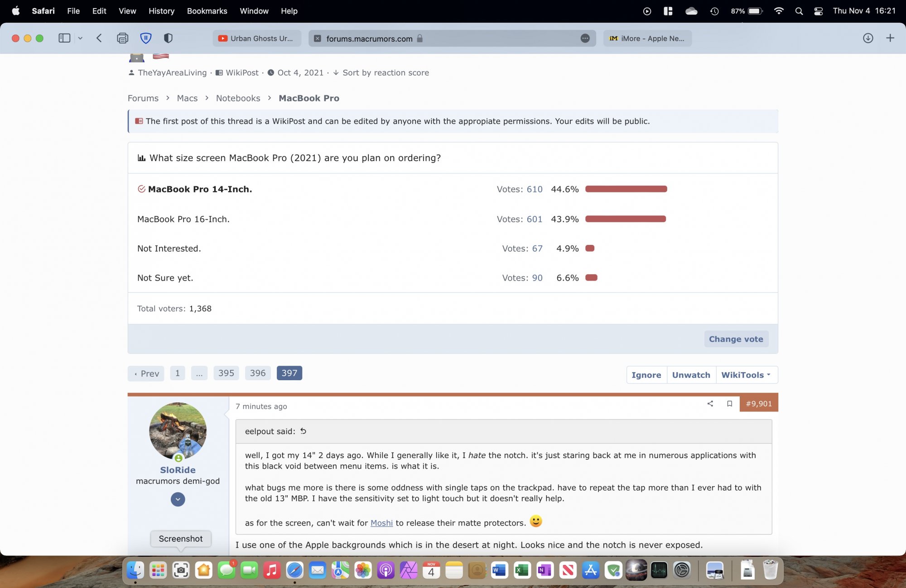Click Unwatch to stop watching thread
This screenshot has height=588, width=906.
point(691,375)
